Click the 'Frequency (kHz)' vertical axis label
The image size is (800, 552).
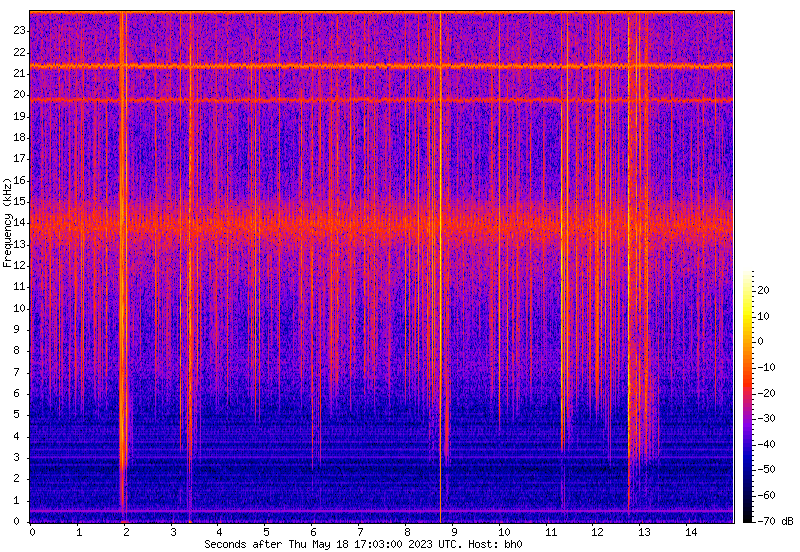click(8, 222)
